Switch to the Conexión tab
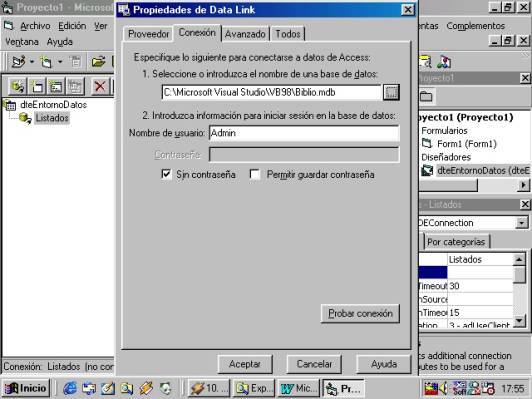This screenshot has width=532, height=399. point(197,33)
